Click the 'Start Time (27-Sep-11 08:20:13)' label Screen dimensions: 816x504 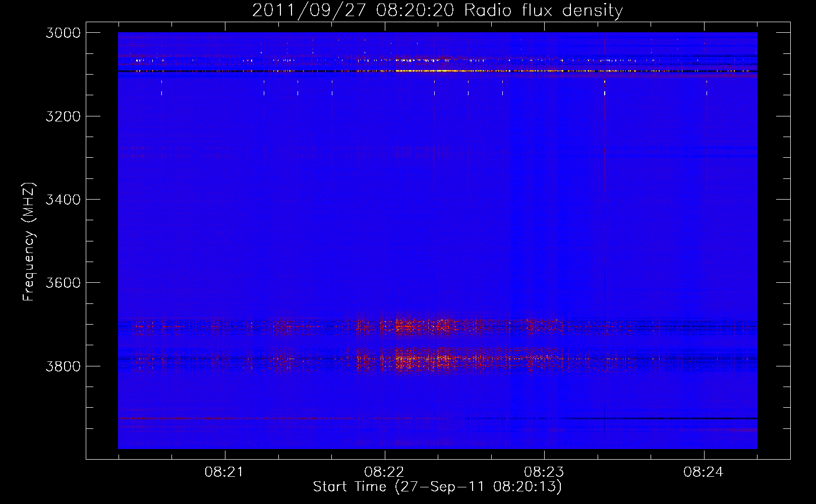(x=437, y=487)
